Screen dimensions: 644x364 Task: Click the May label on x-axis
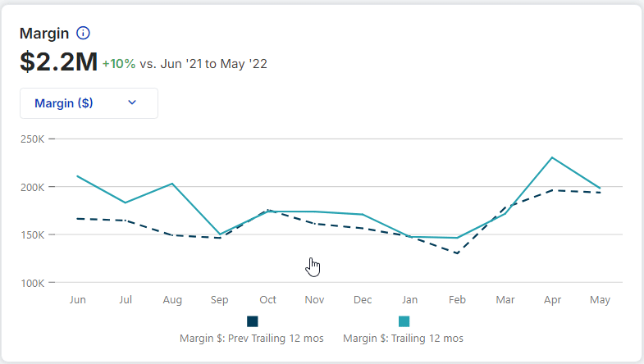(600, 300)
